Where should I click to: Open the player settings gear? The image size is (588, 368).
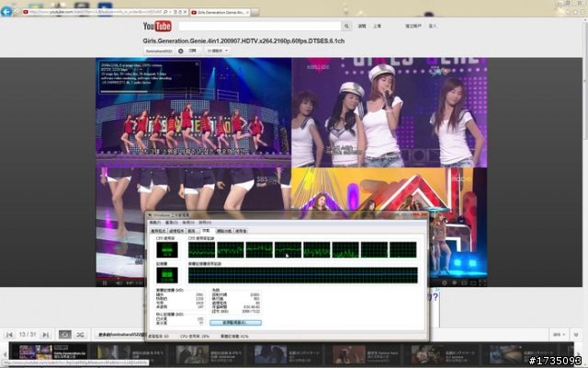click(445, 282)
